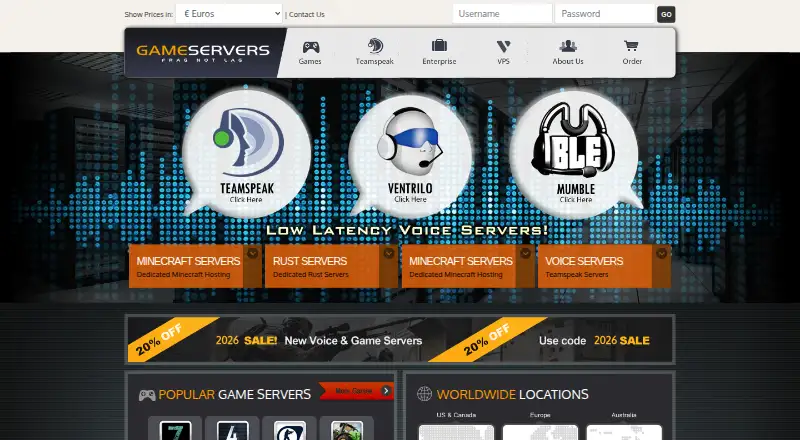Open the 7 Days to Die game icon

pos(175,430)
